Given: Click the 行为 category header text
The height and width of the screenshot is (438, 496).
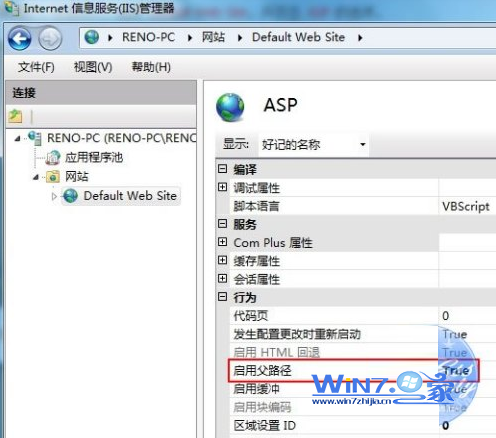Looking at the screenshot, I should click(x=245, y=297).
